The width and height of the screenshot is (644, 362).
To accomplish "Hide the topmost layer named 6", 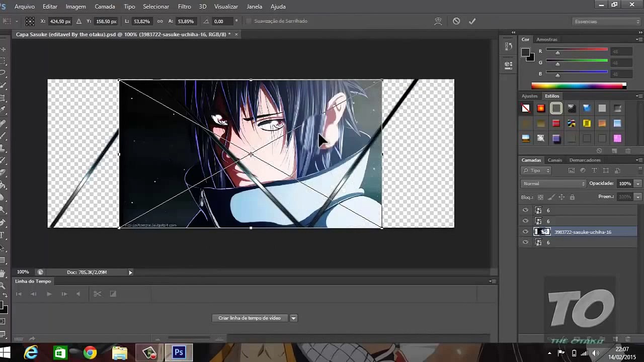I will (x=526, y=210).
